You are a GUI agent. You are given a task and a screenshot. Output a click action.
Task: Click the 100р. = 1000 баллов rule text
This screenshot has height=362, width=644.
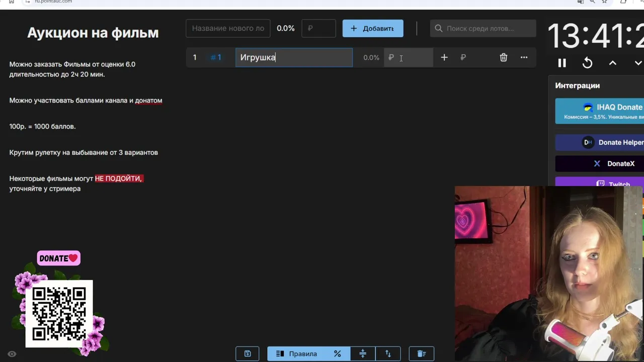click(x=42, y=127)
